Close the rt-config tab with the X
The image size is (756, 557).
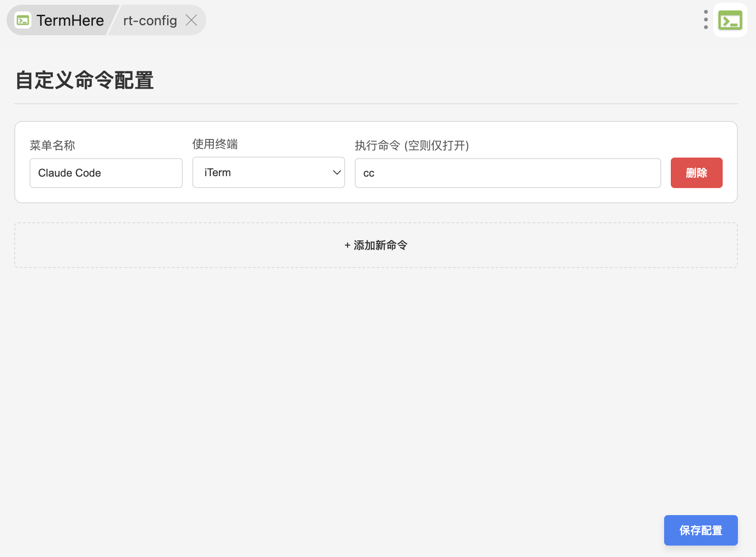pyautogui.click(x=191, y=20)
